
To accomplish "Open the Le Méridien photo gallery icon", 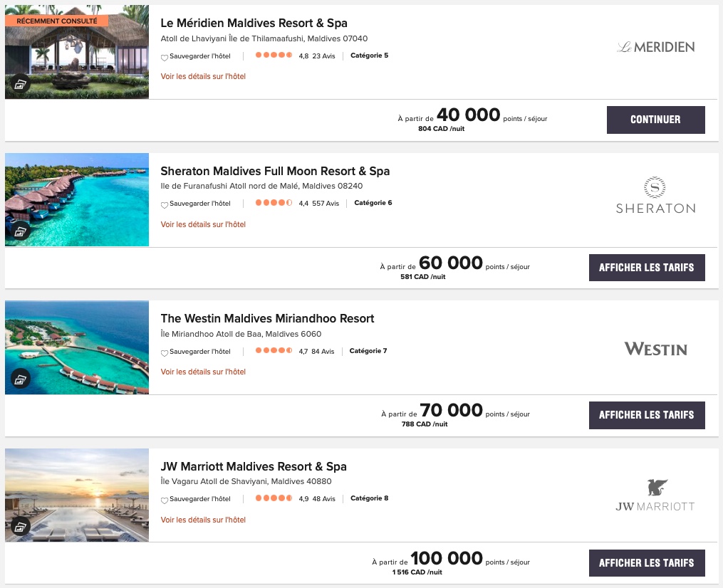I will pos(20,84).
